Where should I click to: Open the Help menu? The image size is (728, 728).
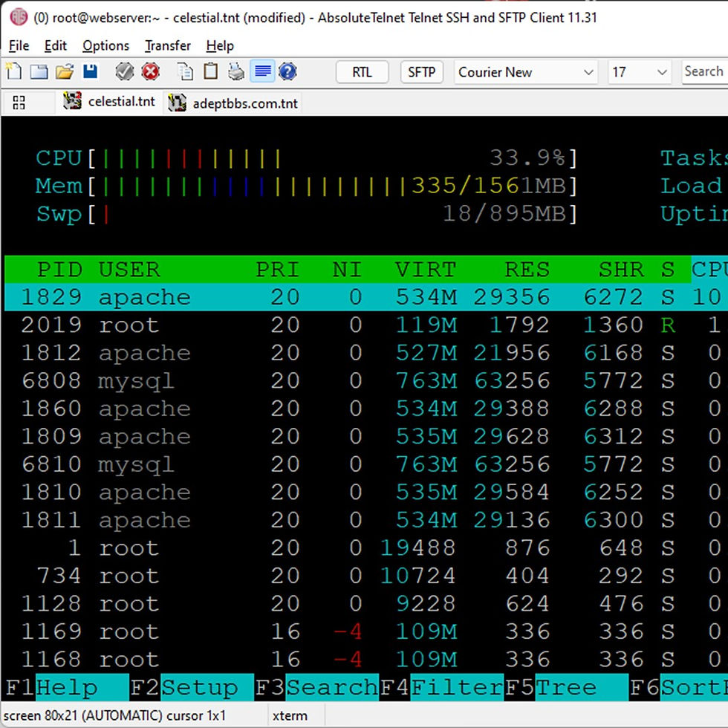(220, 45)
